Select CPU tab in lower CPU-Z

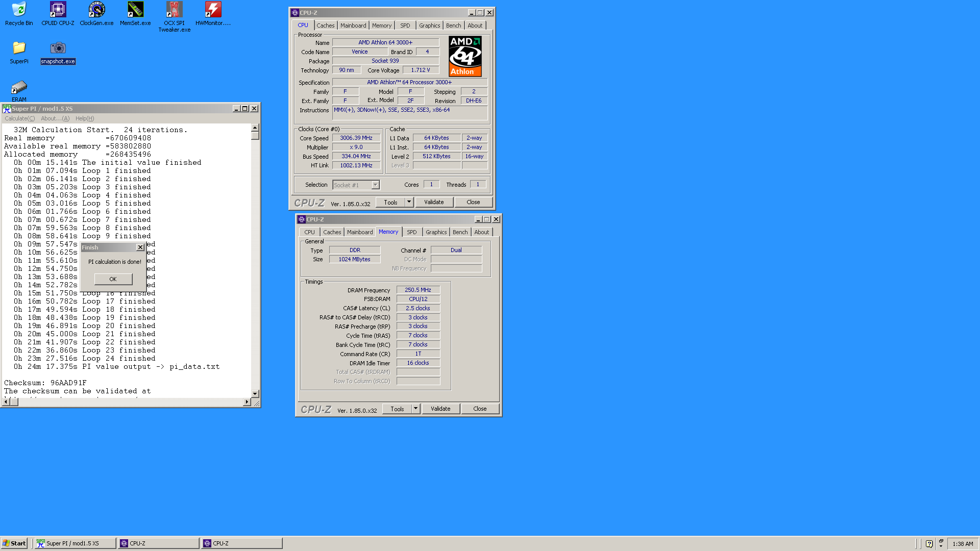point(310,232)
